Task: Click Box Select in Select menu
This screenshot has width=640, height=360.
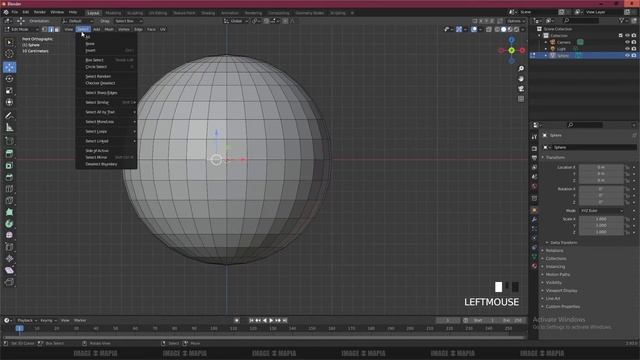Action: pos(106,60)
